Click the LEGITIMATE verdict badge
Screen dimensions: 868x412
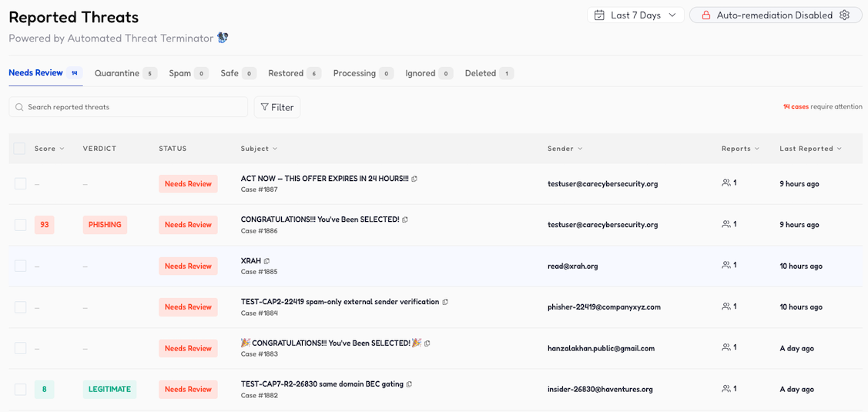point(109,390)
